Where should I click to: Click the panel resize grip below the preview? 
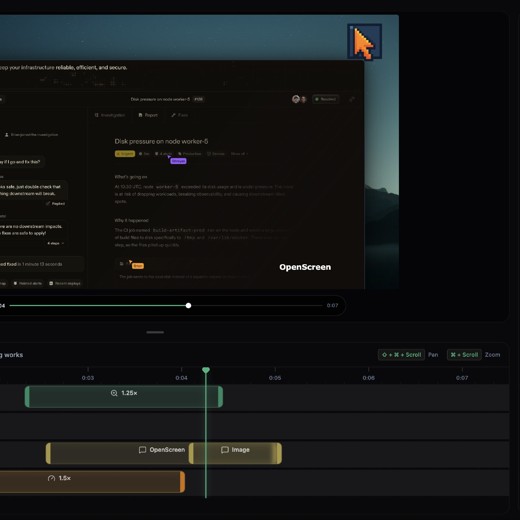[155, 332]
